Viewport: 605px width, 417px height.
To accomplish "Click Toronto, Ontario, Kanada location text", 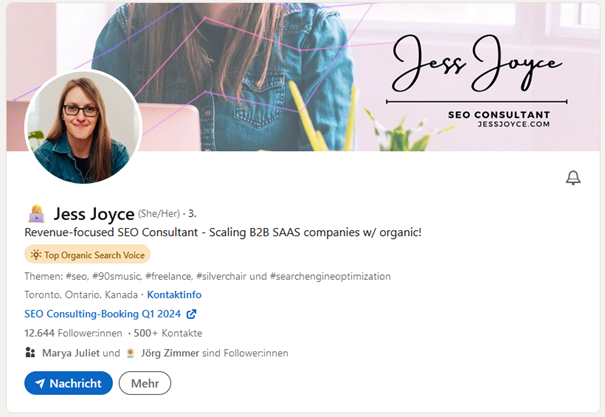I will pyautogui.click(x=81, y=295).
